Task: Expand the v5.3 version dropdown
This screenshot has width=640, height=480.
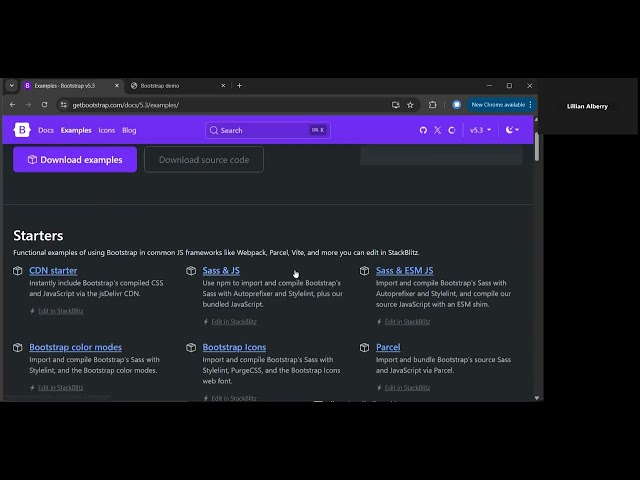Action: point(480,130)
